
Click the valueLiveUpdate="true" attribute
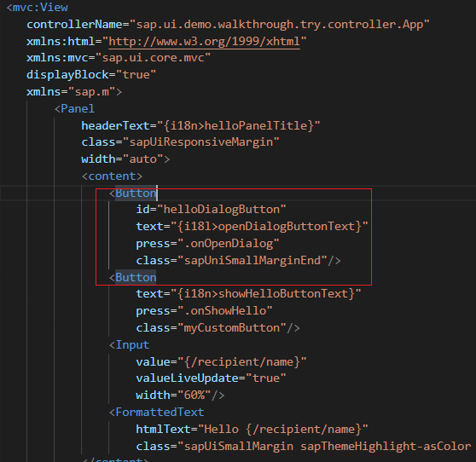[211, 378]
